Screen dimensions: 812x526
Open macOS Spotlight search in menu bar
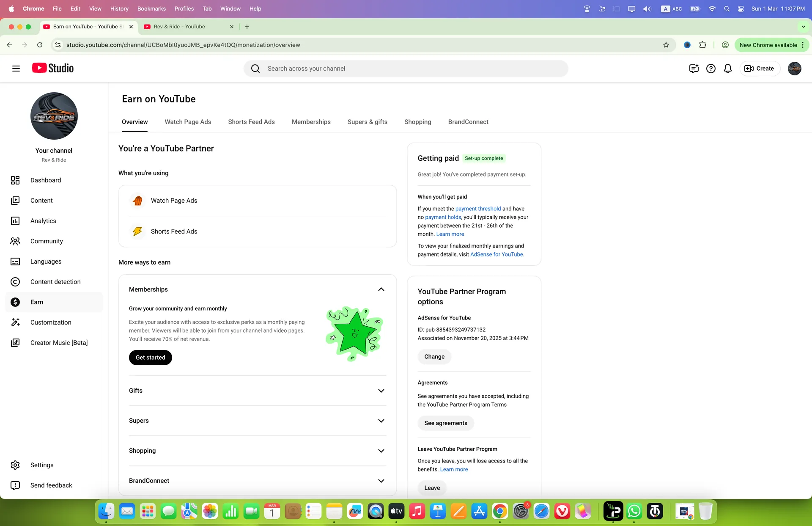[727, 8]
